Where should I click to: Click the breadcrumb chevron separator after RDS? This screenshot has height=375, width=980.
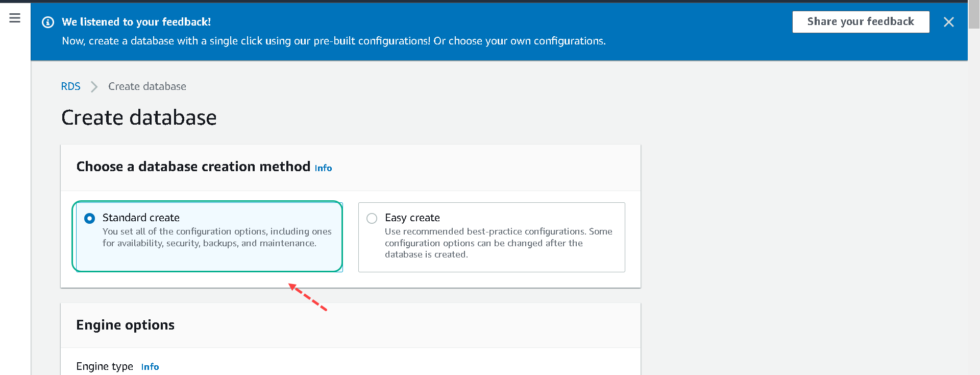(x=94, y=87)
